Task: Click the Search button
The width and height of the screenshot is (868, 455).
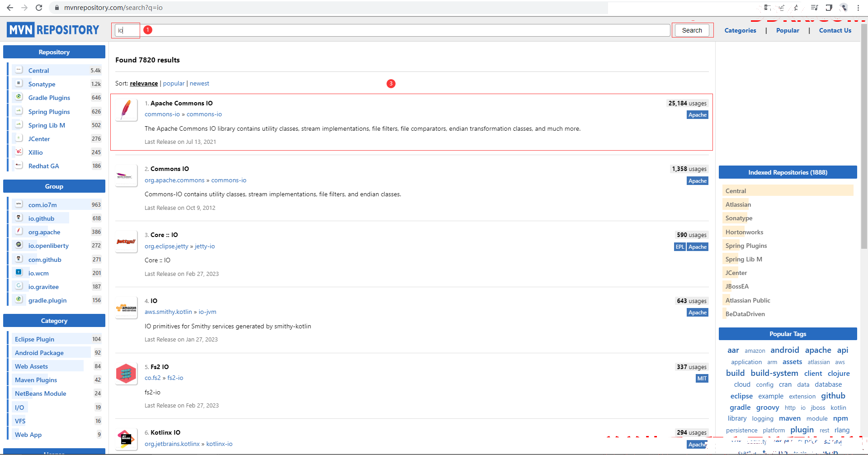Action: click(x=692, y=30)
